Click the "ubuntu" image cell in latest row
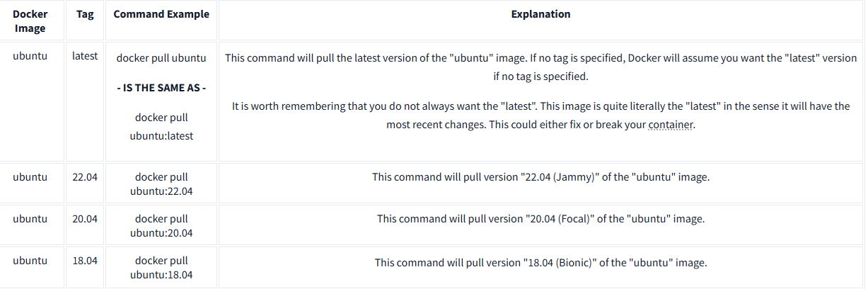The height and width of the screenshot is (289, 868). pyautogui.click(x=30, y=55)
